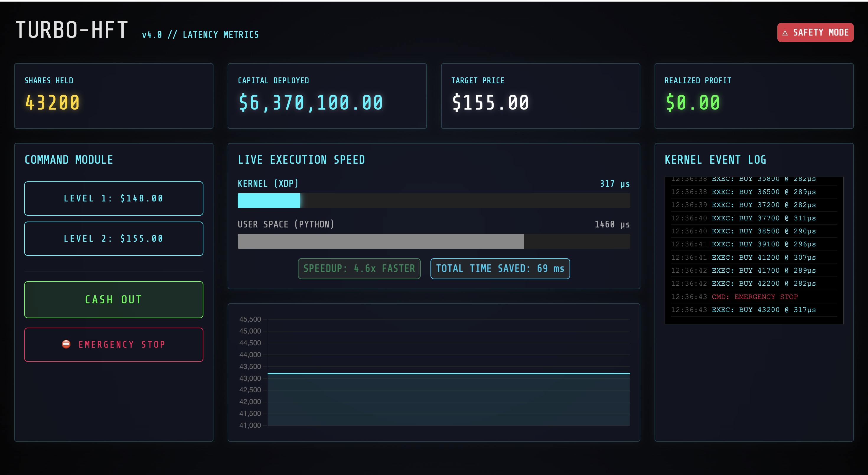Click the TURBO-HFT title logo
The height and width of the screenshot is (475, 868).
point(72,30)
